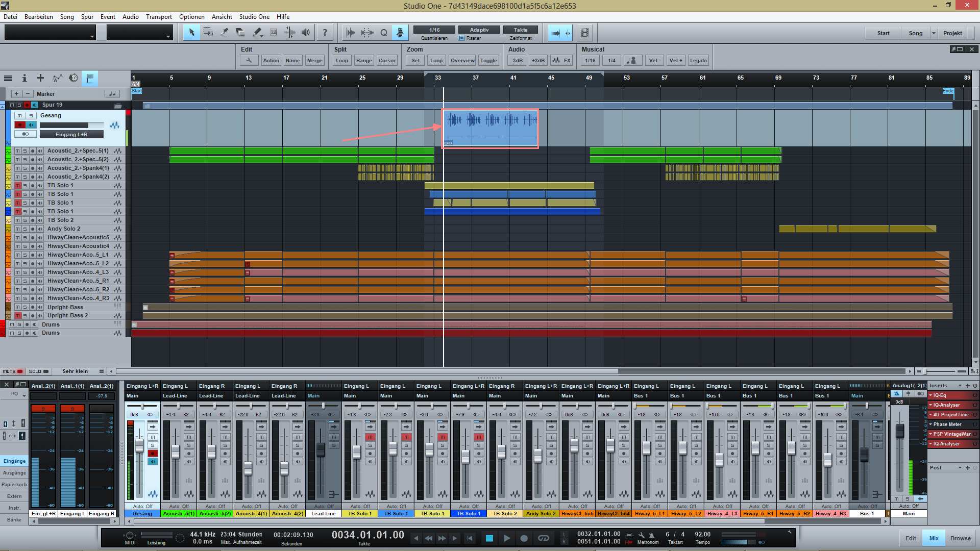Open the Datei menu
This screenshot has width=980, height=551.
(10, 17)
